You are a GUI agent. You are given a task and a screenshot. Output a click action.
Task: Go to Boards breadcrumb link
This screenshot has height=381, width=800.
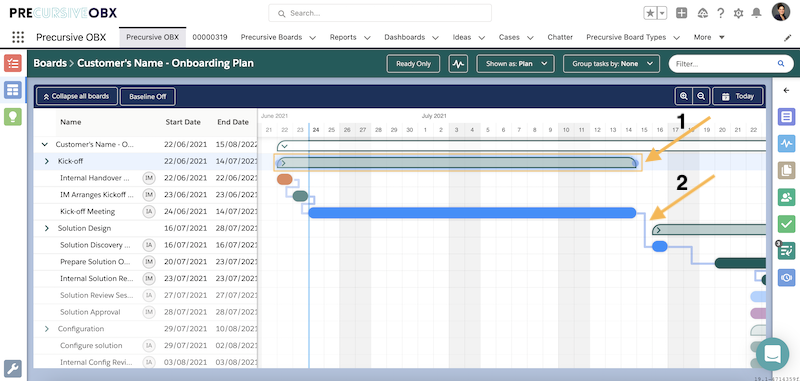[x=50, y=64]
